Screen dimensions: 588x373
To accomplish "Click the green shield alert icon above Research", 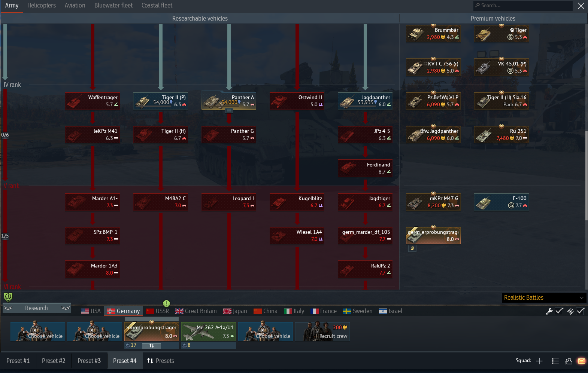I will pyautogui.click(x=8, y=297).
